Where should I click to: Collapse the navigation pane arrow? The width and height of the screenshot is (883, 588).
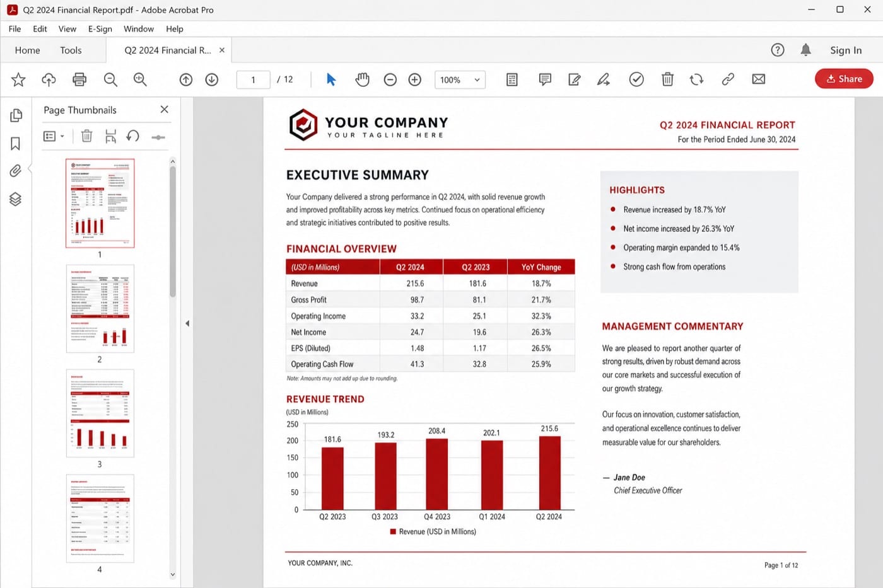(x=187, y=323)
